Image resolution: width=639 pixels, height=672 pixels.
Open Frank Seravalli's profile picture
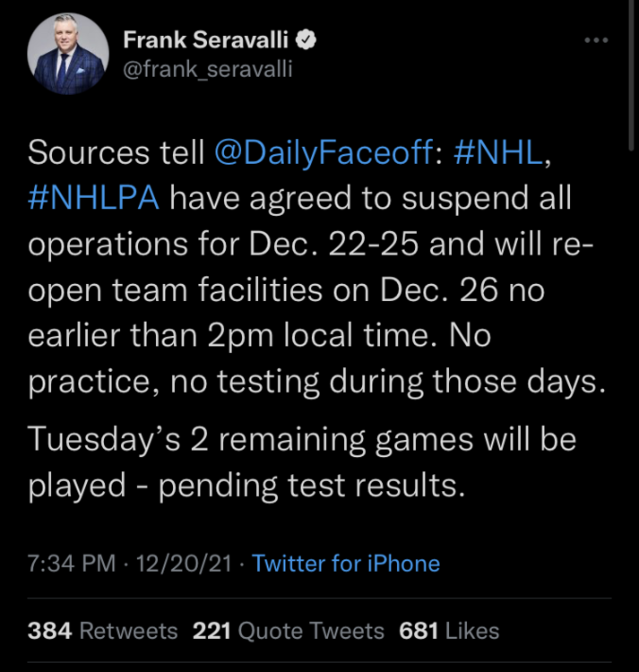(x=68, y=56)
